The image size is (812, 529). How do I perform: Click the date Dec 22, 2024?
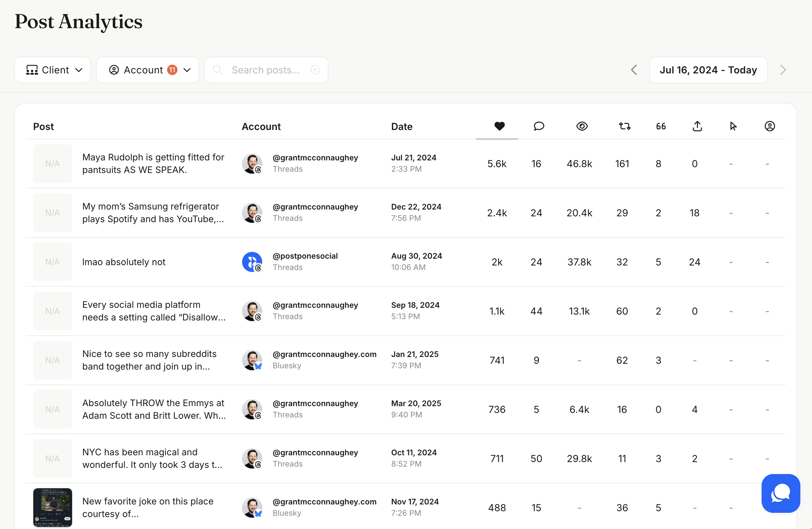pos(416,207)
